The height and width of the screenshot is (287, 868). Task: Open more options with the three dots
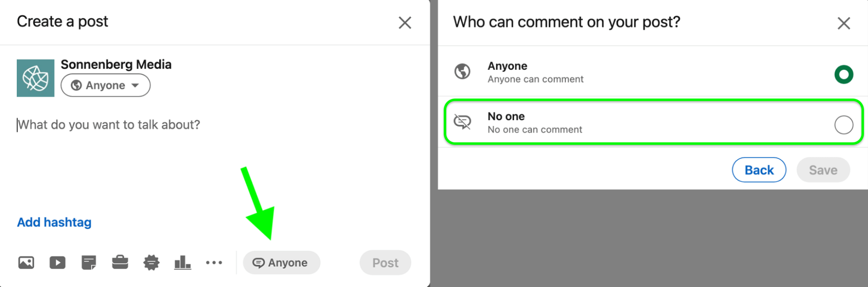point(214,263)
